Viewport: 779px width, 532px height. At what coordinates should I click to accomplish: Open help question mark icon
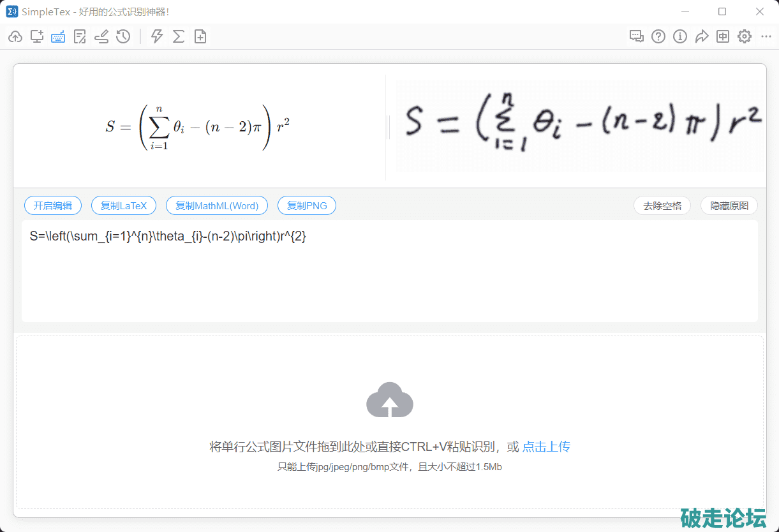pos(658,37)
